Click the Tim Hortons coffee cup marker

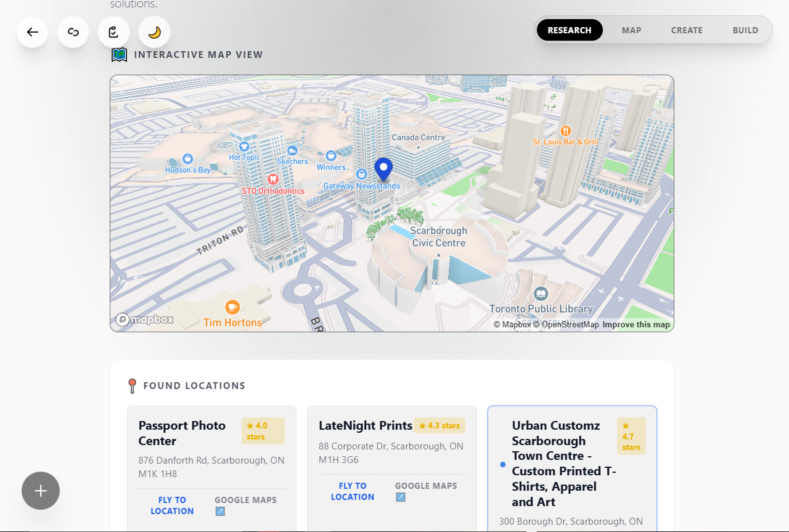(x=232, y=306)
